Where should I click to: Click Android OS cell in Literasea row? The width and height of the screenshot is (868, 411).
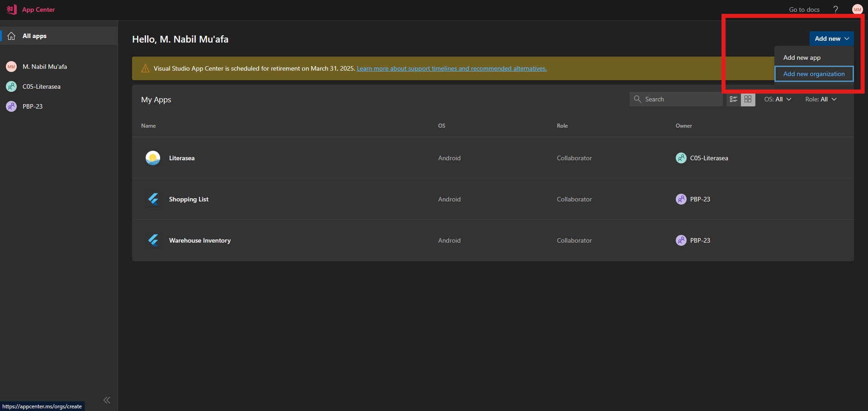tap(449, 158)
